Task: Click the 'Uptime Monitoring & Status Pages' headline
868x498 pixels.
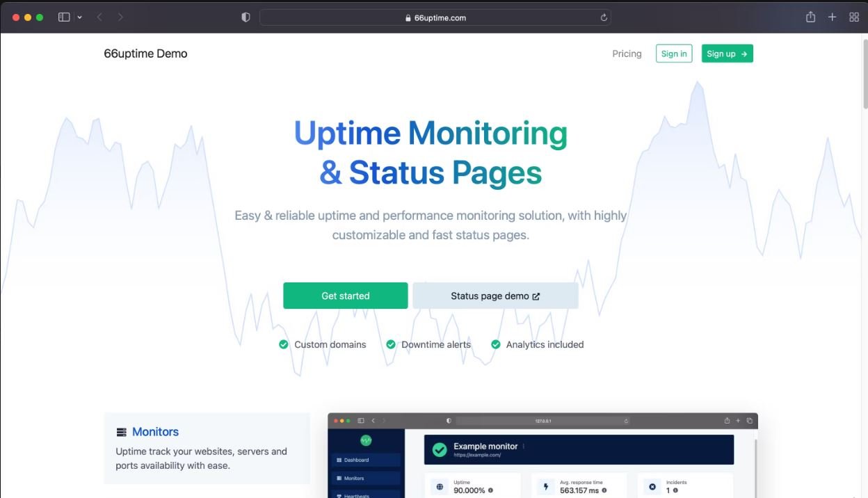Action: (431, 152)
